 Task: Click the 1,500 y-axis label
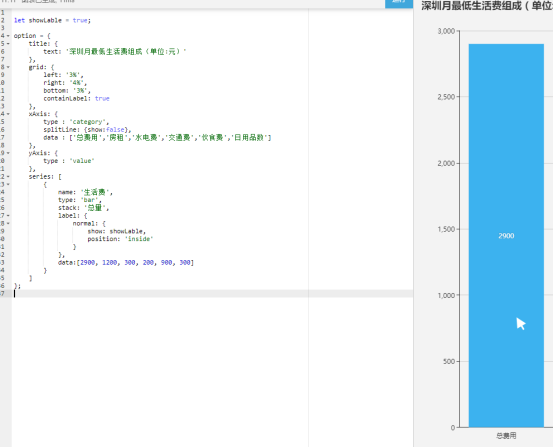446,229
